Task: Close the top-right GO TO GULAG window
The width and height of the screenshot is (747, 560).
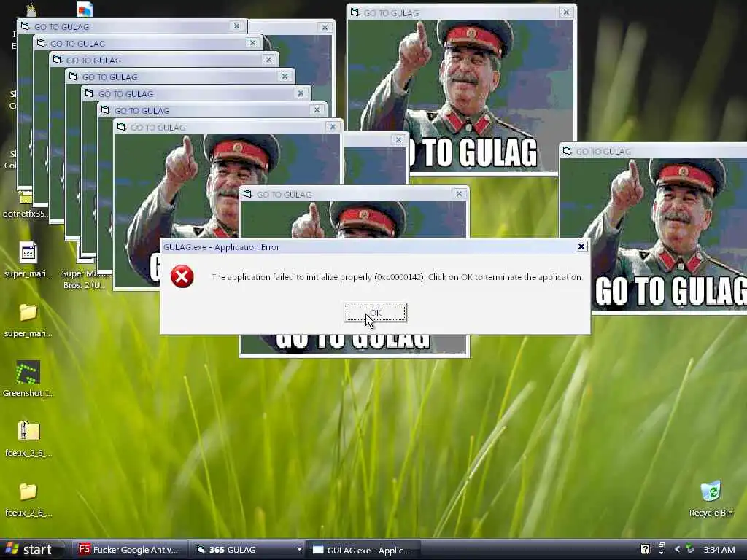Action: (566, 12)
